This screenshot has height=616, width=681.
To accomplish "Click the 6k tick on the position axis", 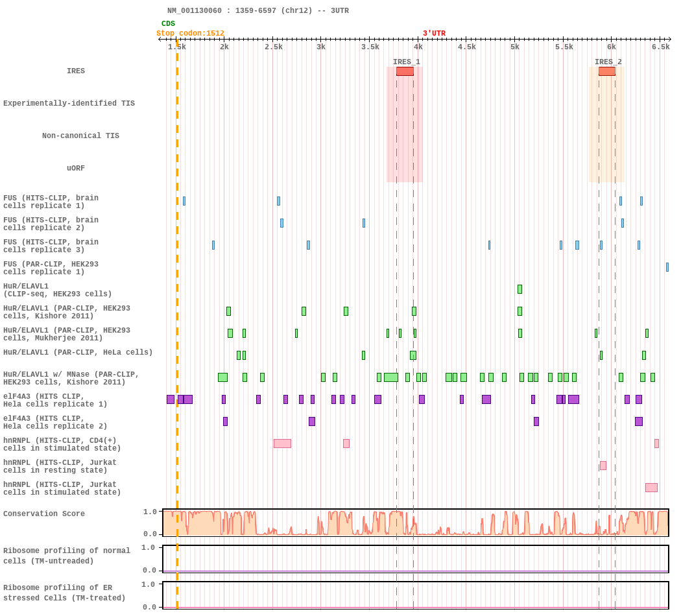I will coord(612,47).
